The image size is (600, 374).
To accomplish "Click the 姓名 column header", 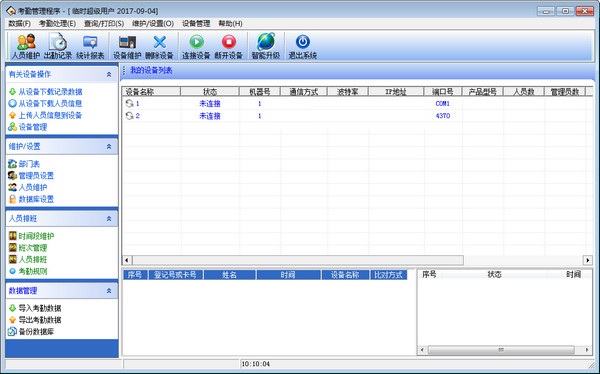I will (x=229, y=275).
